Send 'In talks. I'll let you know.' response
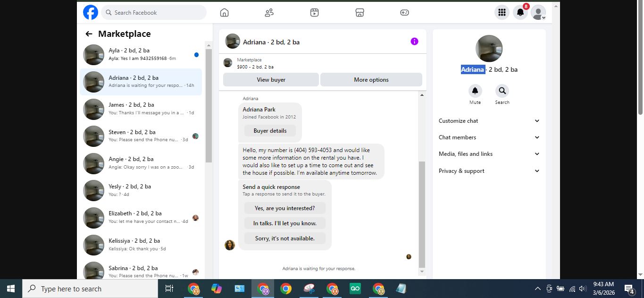The height and width of the screenshot is (298, 644). click(285, 223)
